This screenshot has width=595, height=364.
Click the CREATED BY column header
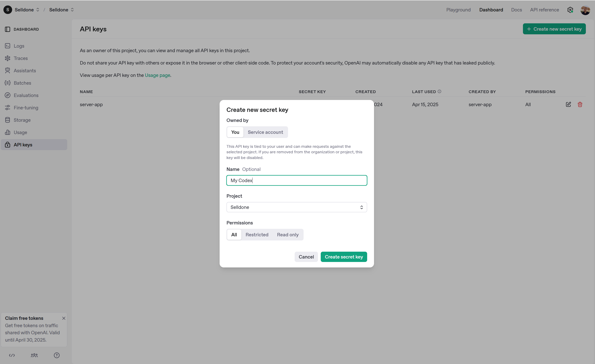tap(482, 92)
